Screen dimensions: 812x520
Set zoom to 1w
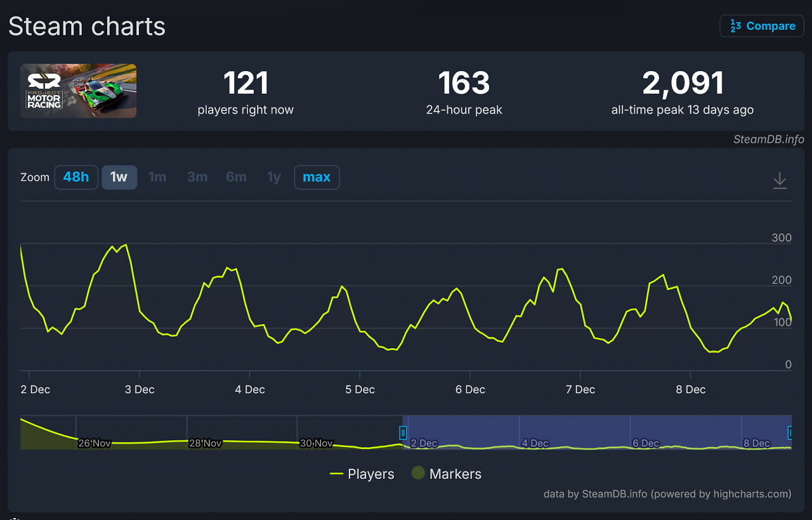point(119,177)
